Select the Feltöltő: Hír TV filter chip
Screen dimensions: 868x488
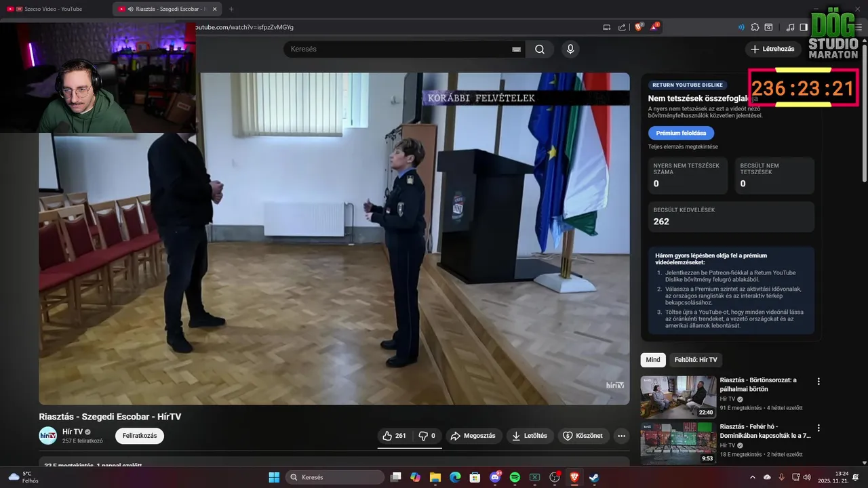(696, 360)
